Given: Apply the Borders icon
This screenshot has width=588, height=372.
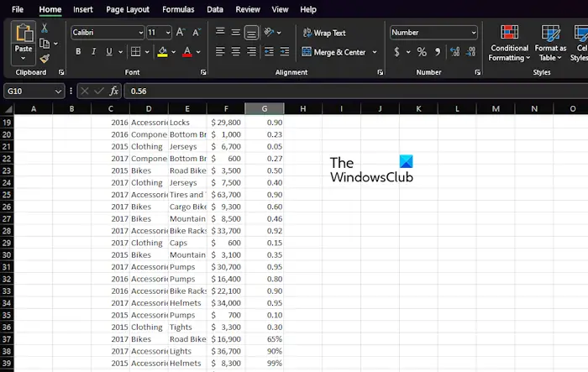Looking at the screenshot, I should coord(135,52).
